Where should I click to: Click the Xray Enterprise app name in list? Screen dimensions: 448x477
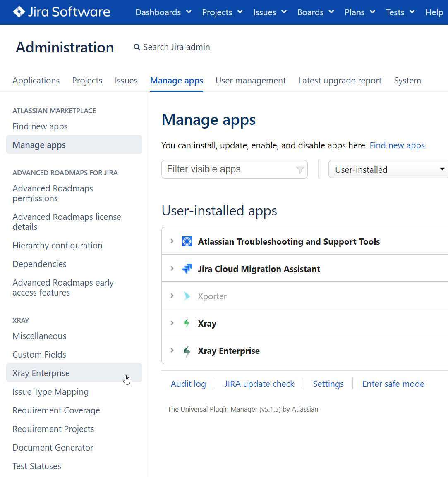pyautogui.click(x=229, y=351)
